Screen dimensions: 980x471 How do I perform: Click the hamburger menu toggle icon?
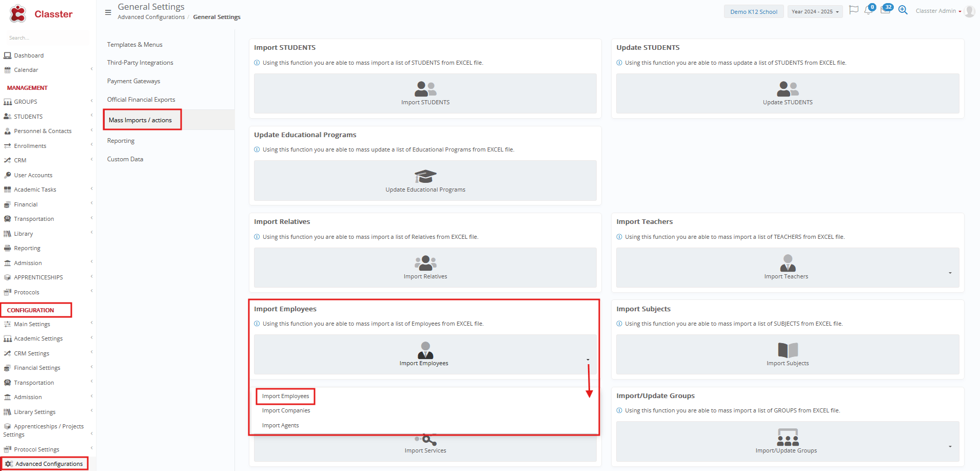(108, 12)
